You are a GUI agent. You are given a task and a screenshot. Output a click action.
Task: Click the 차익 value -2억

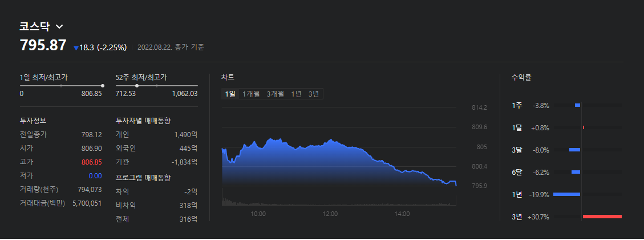tap(191, 191)
